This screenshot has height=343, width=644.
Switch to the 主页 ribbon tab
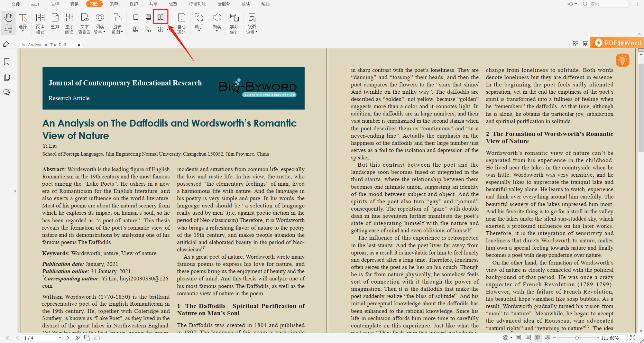tap(35, 4)
